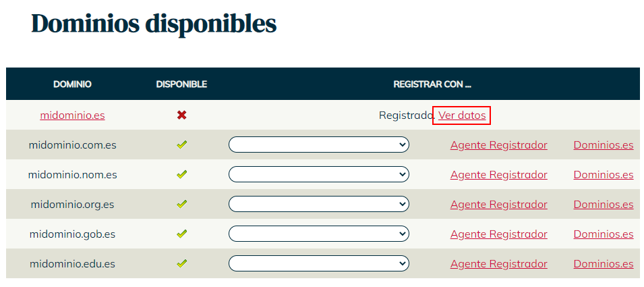Expand the registrar dropdown for midominio.gob.es
This screenshot has height=287, width=644.
(318, 234)
